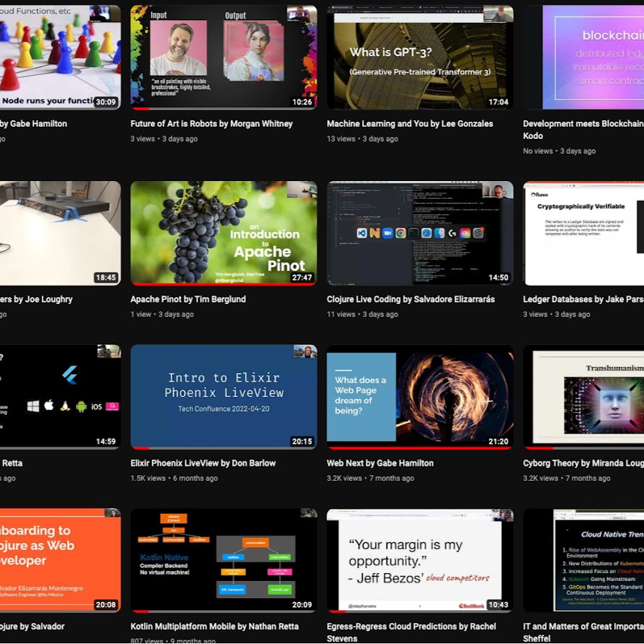Image resolution: width=644 pixels, height=644 pixels.
Task: Open the 'What does a Web Page dream' thumbnail
Action: [x=420, y=396]
